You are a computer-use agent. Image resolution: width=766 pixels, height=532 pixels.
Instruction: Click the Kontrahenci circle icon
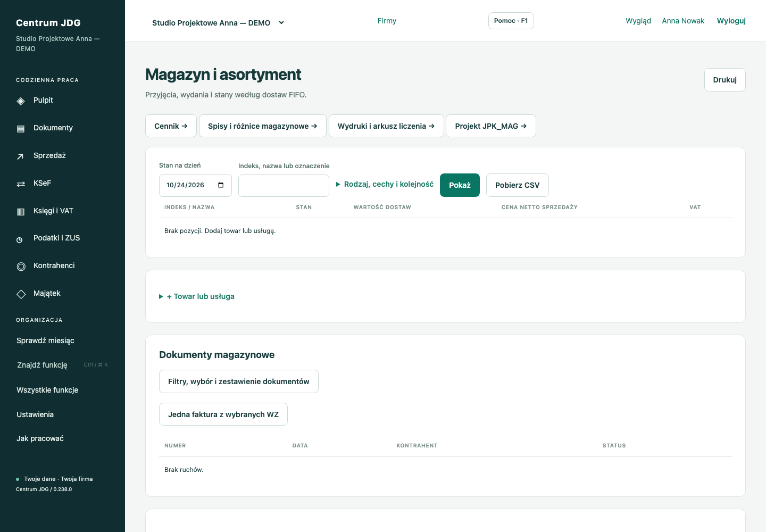point(21,267)
